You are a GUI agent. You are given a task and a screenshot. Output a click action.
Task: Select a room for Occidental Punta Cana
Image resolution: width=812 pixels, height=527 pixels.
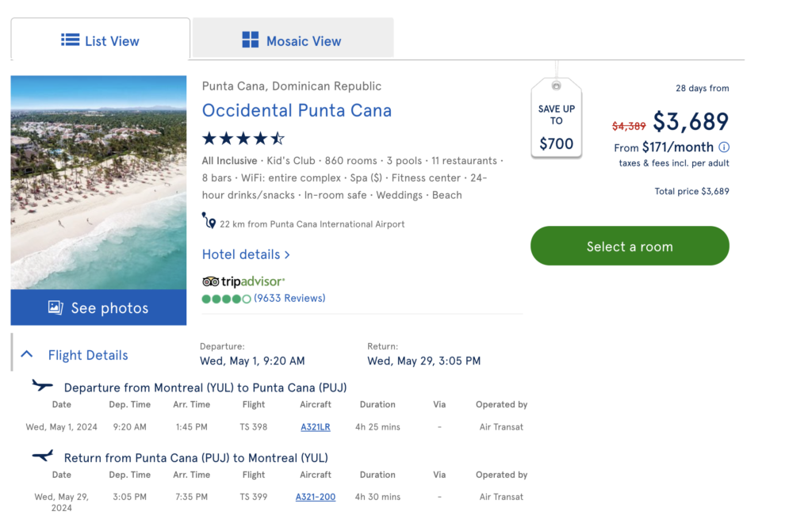[629, 246]
